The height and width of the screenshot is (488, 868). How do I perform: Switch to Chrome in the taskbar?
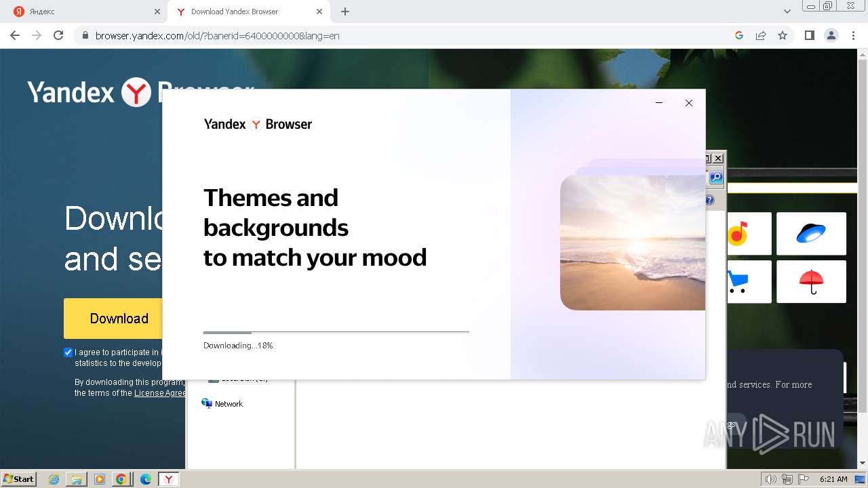click(121, 479)
